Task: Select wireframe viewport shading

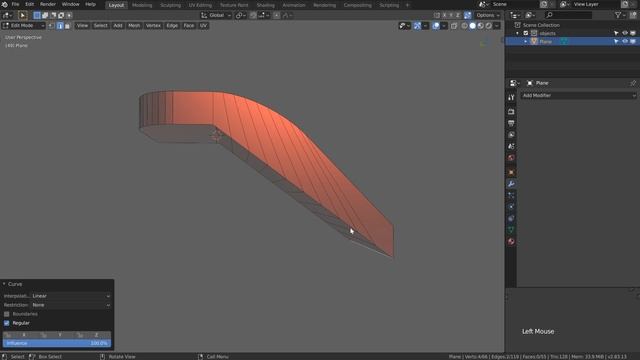Action: [x=464, y=26]
